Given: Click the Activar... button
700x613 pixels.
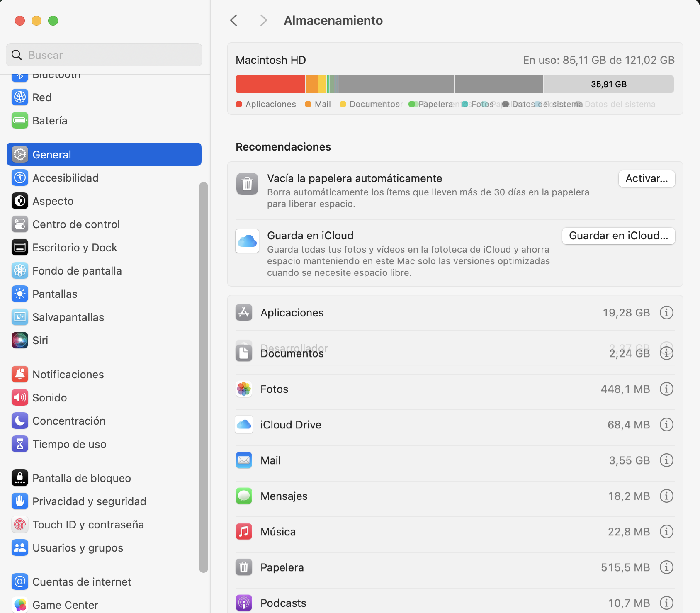Looking at the screenshot, I should 647,179.
